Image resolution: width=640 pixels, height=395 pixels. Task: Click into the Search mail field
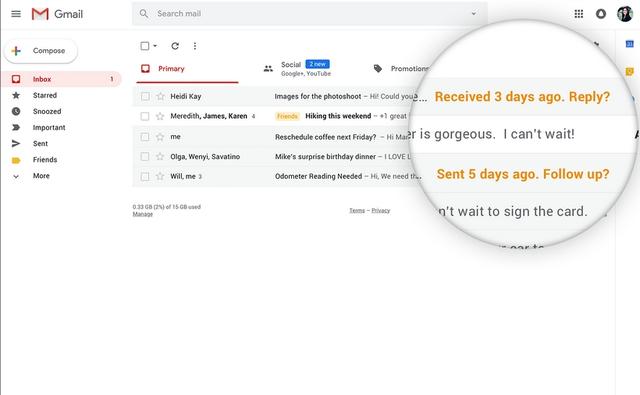(x=310, y=13)
